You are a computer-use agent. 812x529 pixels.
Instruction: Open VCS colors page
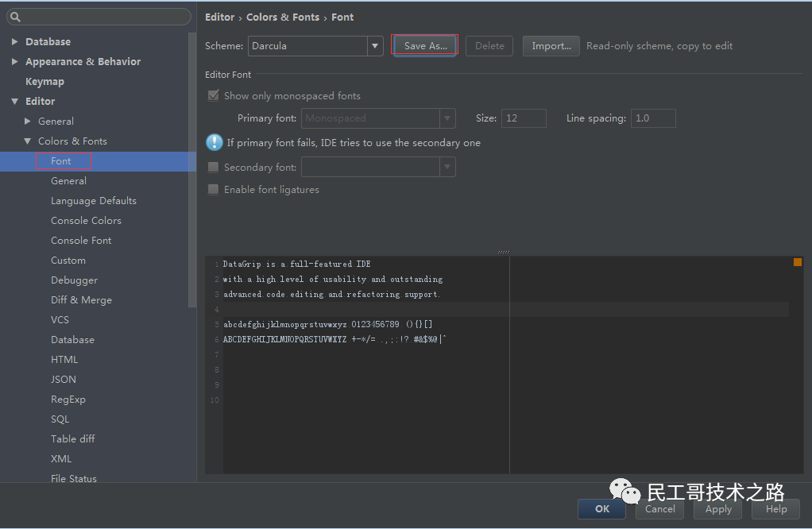pyautogui.click(x=60, y=320)
